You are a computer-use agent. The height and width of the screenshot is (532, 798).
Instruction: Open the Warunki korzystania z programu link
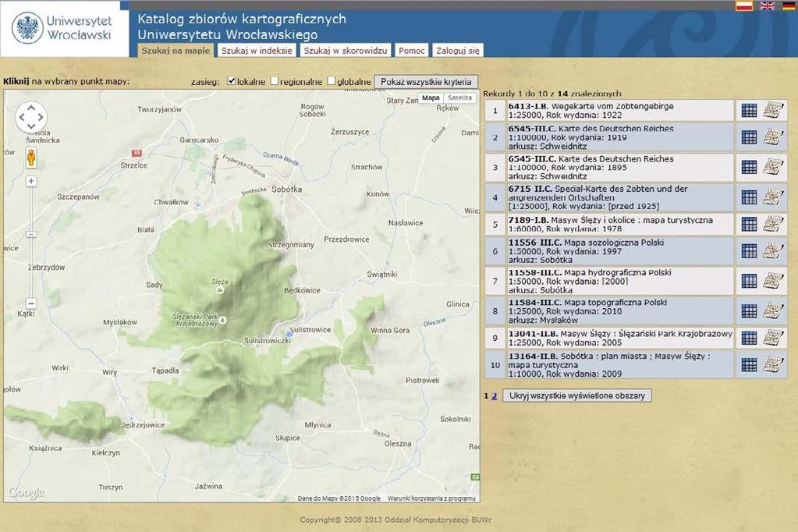click(x=431, y=498)
